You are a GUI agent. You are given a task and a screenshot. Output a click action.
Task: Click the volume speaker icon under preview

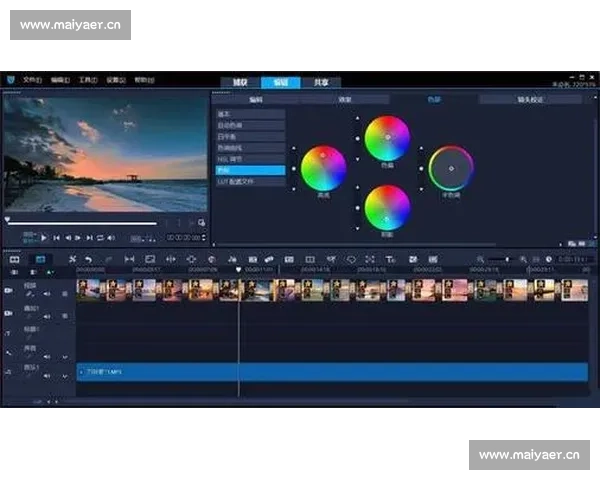click(111, 237)
